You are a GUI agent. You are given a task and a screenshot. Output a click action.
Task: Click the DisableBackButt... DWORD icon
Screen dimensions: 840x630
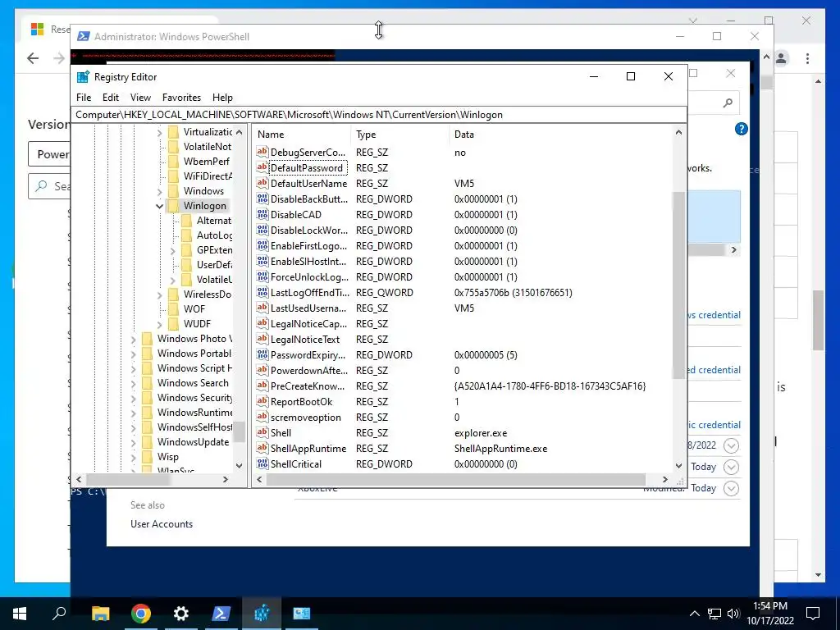click(x=262, y=199)
